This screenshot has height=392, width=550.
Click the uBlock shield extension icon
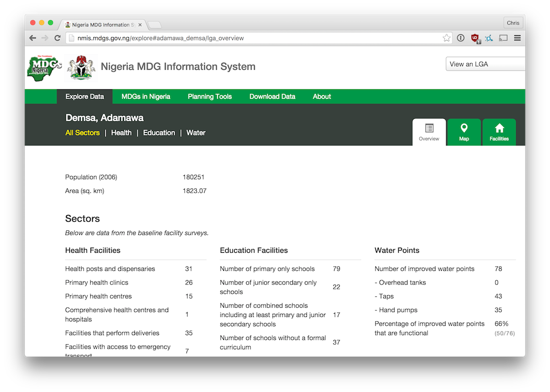(x=475, y=38)
